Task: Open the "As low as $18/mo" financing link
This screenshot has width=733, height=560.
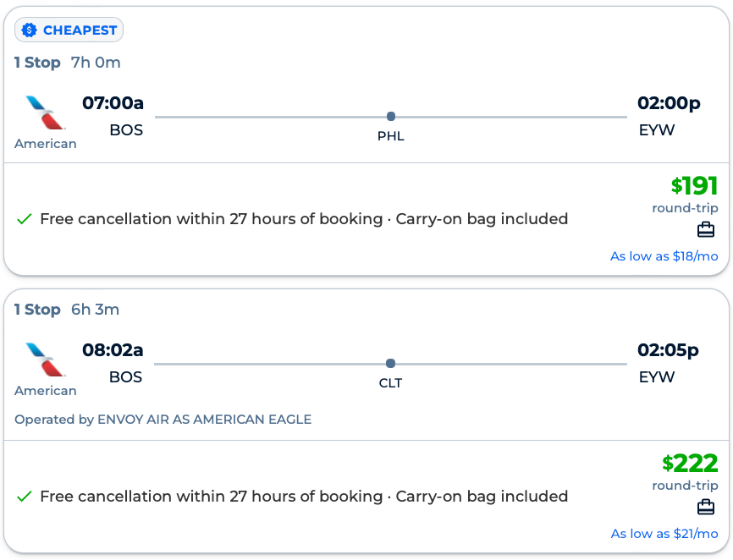Action: point(664,256)
